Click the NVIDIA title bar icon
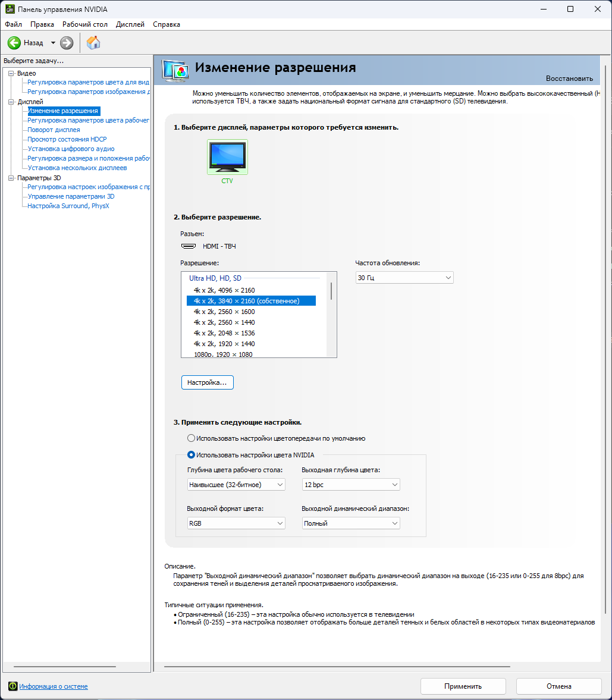This screenshot has height=700, width=612. (x=10, y=9)
